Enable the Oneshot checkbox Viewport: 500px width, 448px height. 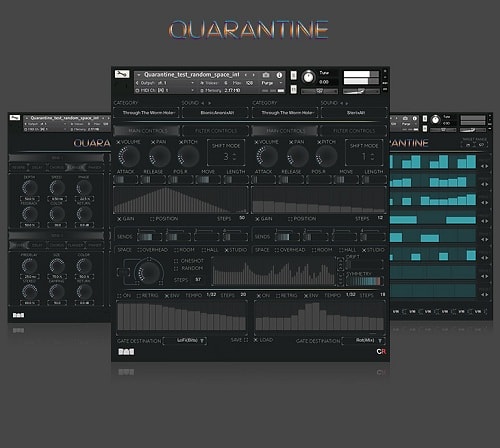pos(176,261)
